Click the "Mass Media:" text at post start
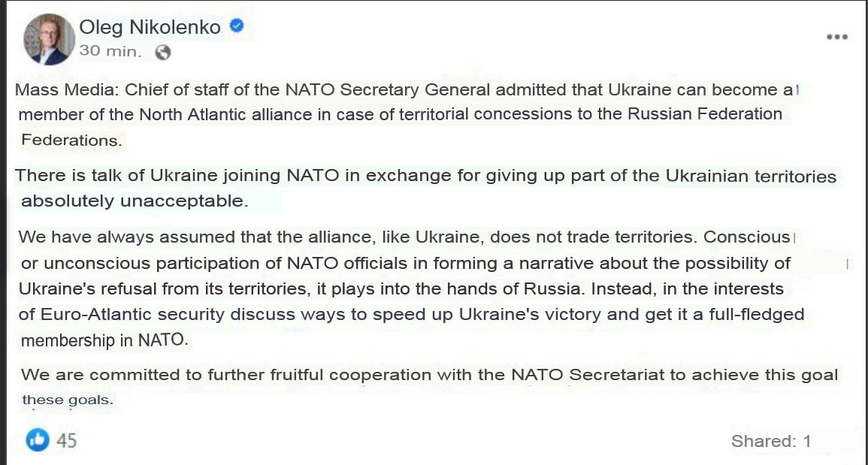Viewport: 868px width, 465px height. 67,91
